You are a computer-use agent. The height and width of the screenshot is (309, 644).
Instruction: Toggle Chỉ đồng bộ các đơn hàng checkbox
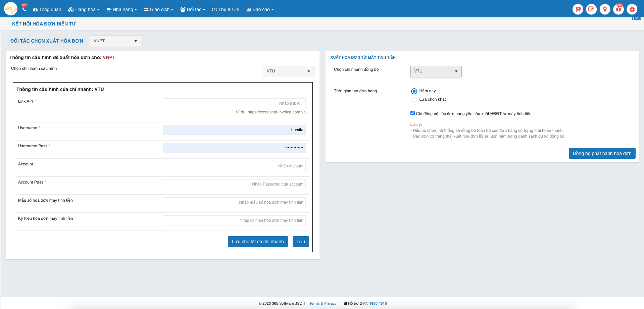[412, 113]
